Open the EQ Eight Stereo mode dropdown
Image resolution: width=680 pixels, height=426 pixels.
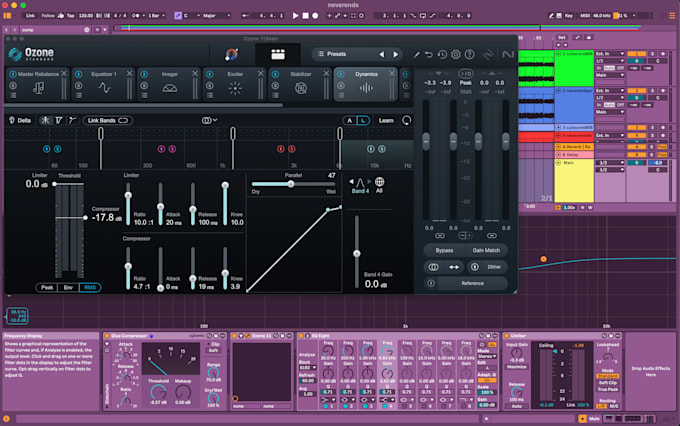click(487, 356)
